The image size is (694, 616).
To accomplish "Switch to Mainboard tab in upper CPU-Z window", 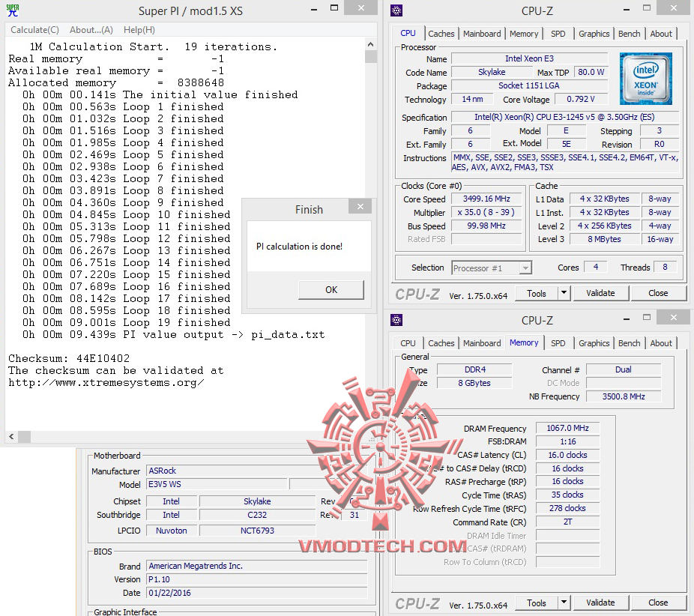I will (x=482, y=34).
